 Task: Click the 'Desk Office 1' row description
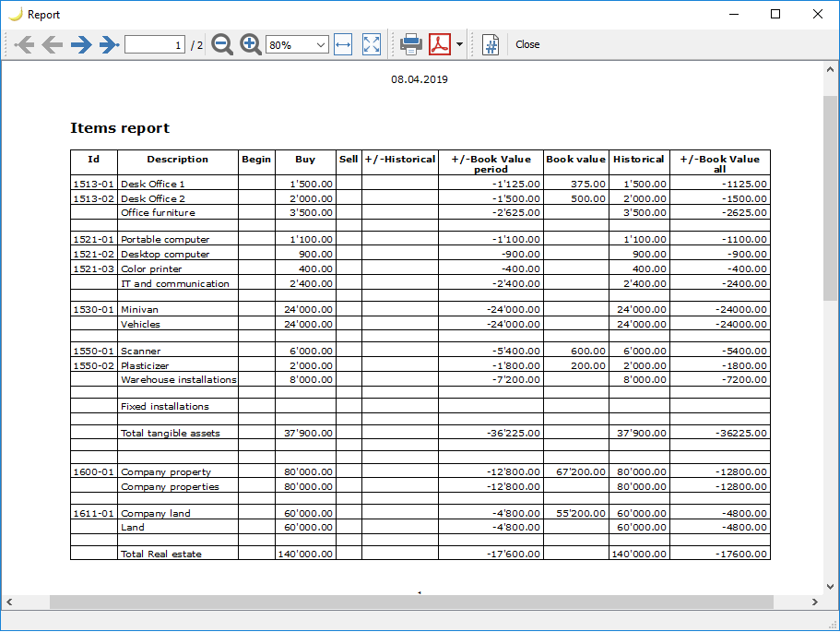(x=153, y=184)
